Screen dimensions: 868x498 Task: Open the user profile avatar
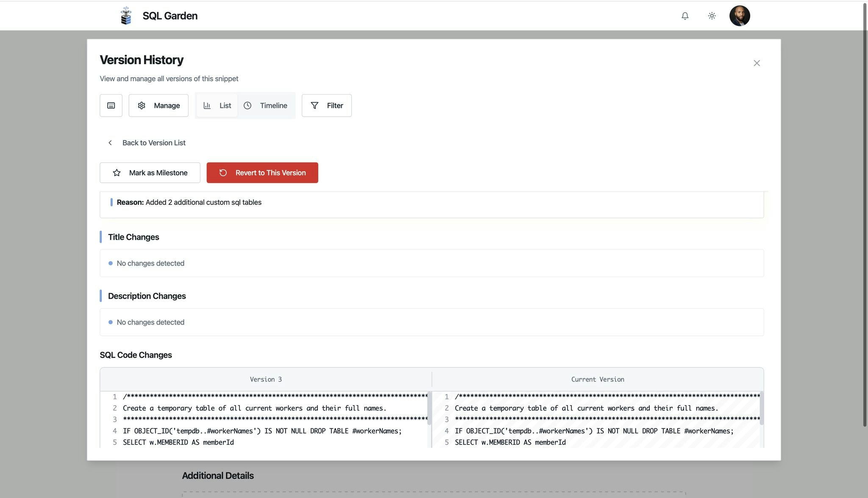pyautogui.click(x=740, y=16)
